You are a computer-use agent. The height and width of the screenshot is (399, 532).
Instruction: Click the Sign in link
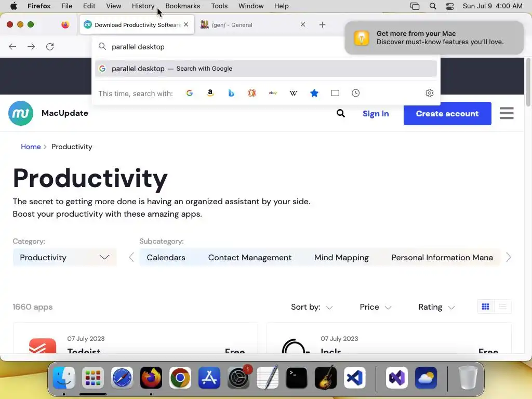tap(376, 114)
